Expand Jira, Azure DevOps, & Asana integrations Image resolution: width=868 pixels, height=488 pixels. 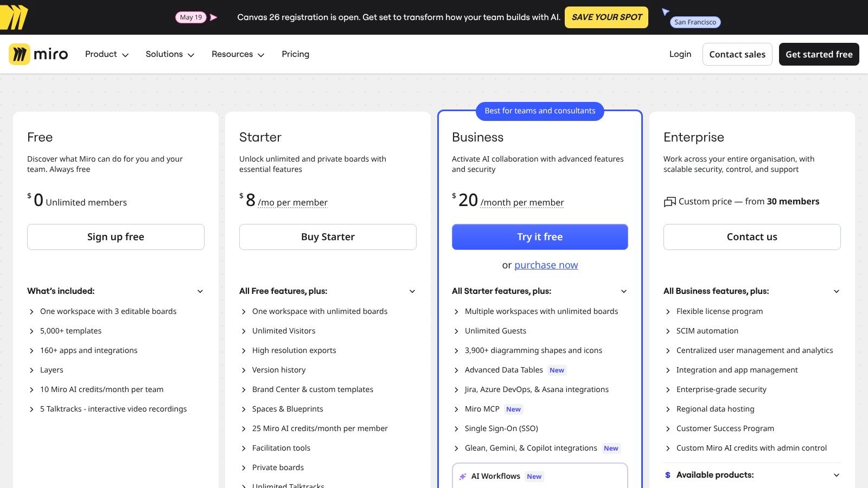pyautogui.click(x=531, y=389)
